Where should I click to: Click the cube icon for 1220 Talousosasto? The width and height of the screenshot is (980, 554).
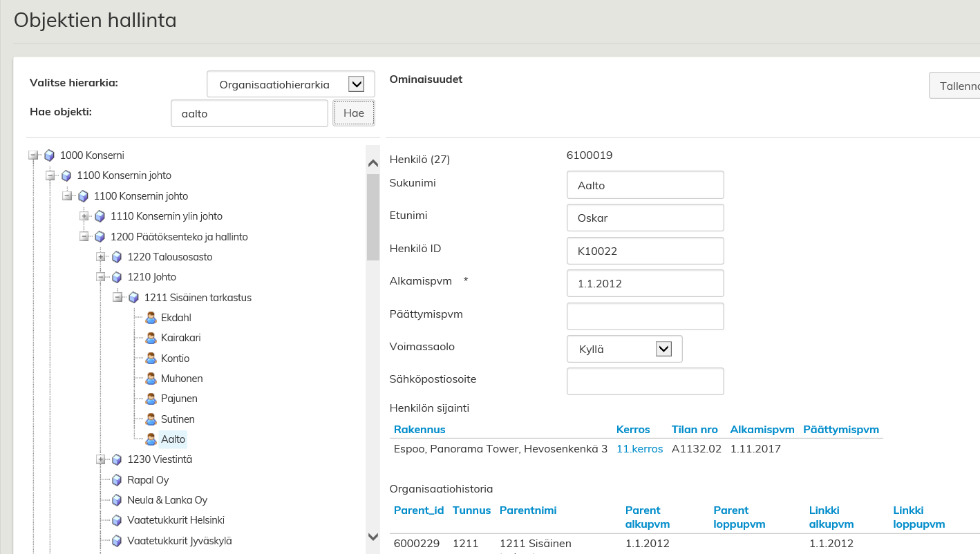(117, 257)
